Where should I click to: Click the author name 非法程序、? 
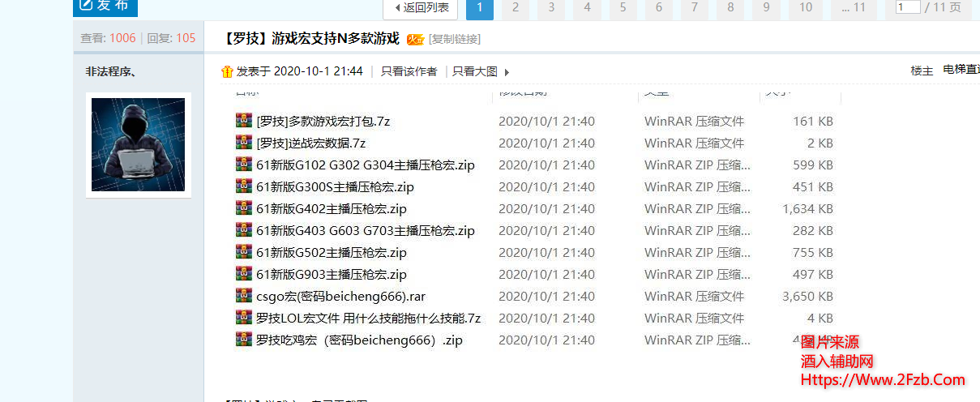point(111,71)
